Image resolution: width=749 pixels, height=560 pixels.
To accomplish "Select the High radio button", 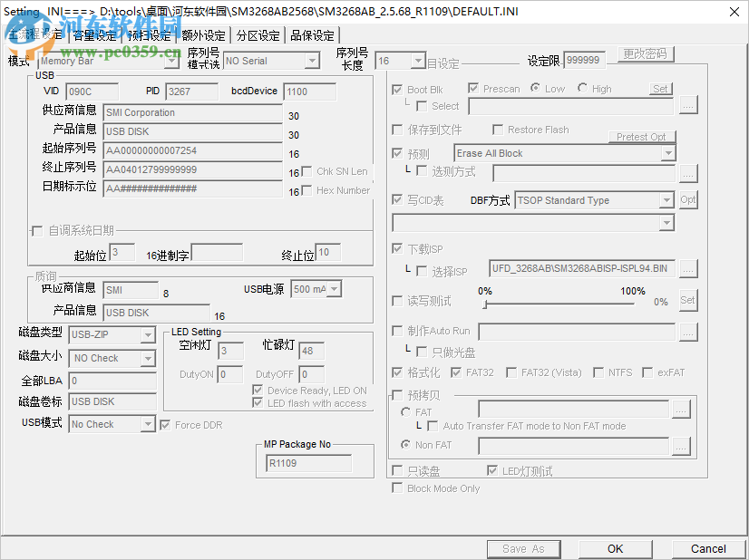I will pos(583,89).
